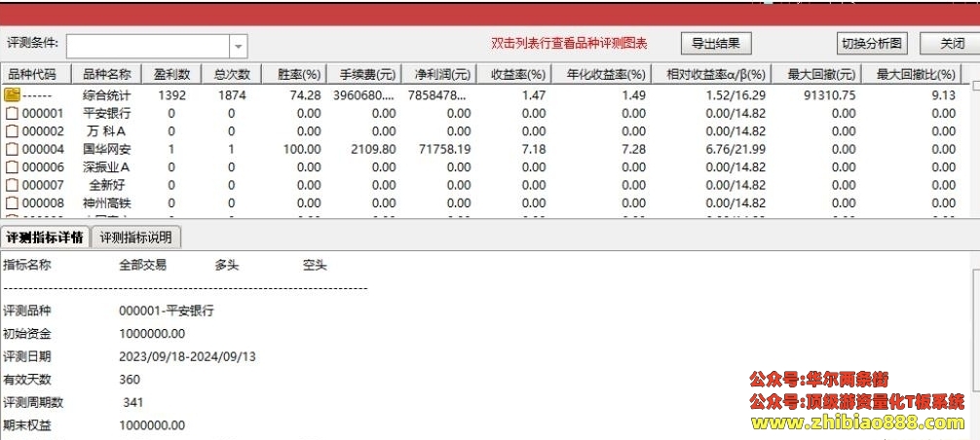
Task: Click the 6.76/21.99 relative return cell
Action: (x=735, y=150)
